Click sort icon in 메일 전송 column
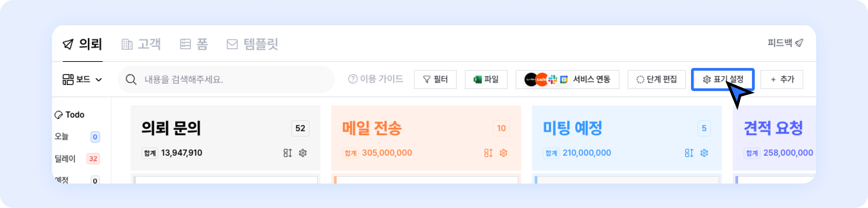Viewport: 868px width, 208px height. [488, 153]
